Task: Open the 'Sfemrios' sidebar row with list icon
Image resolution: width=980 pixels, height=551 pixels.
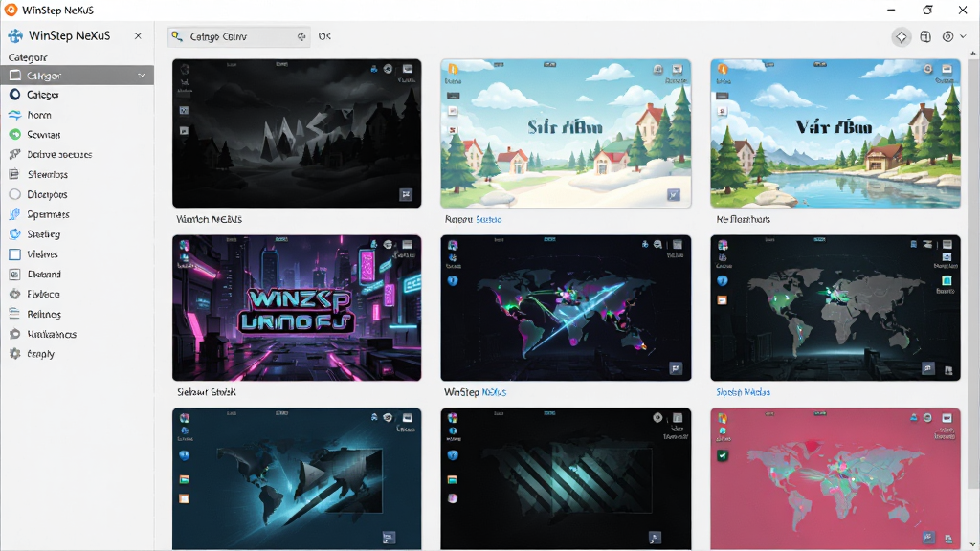Action: click(x=77, y=175)
